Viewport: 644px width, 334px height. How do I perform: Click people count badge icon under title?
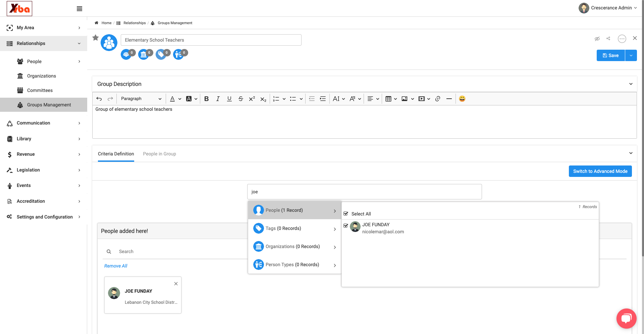126,54
